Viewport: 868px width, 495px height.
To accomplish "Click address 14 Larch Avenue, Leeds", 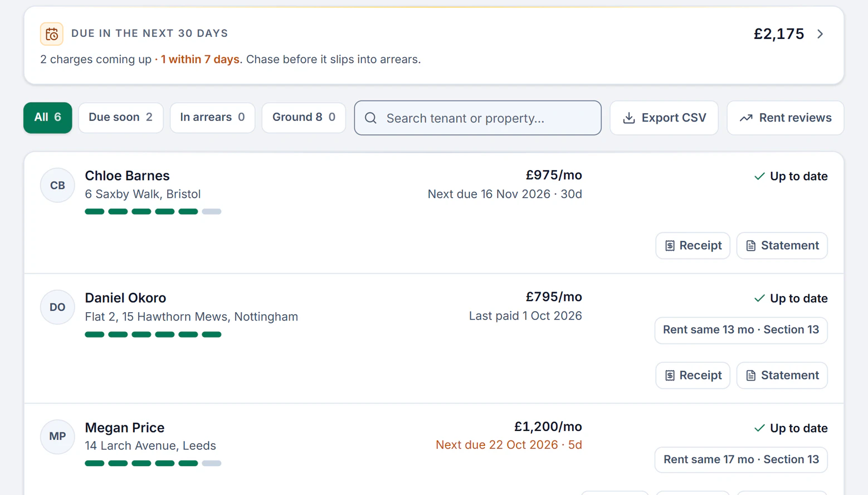I will click(150, 445).
